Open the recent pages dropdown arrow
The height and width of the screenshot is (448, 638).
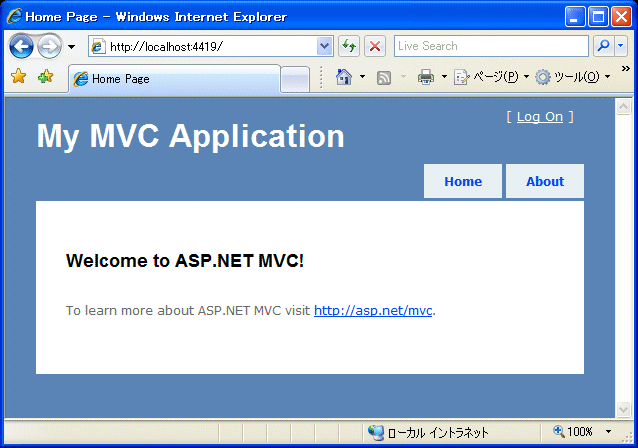(71, 47)
